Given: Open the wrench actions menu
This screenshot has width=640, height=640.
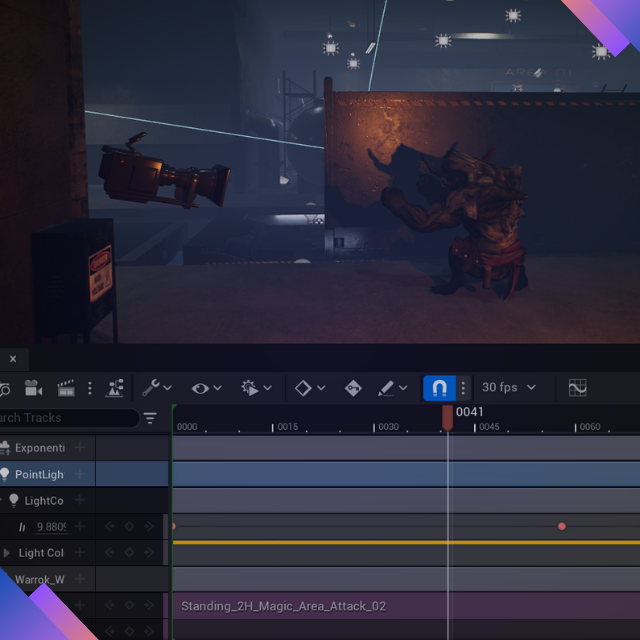Looking at the screenshot, I should pyautogui.click(x=156, y=388).
